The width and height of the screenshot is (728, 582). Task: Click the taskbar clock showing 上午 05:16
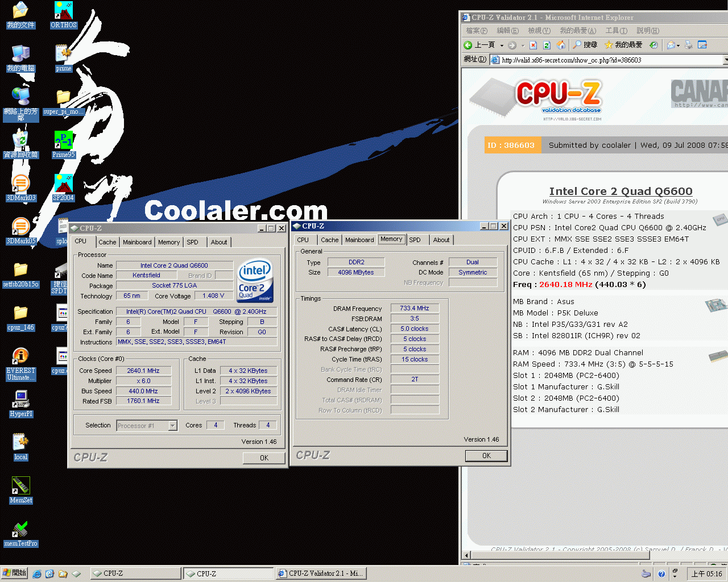pyautogui.click(x=706, y=574)
